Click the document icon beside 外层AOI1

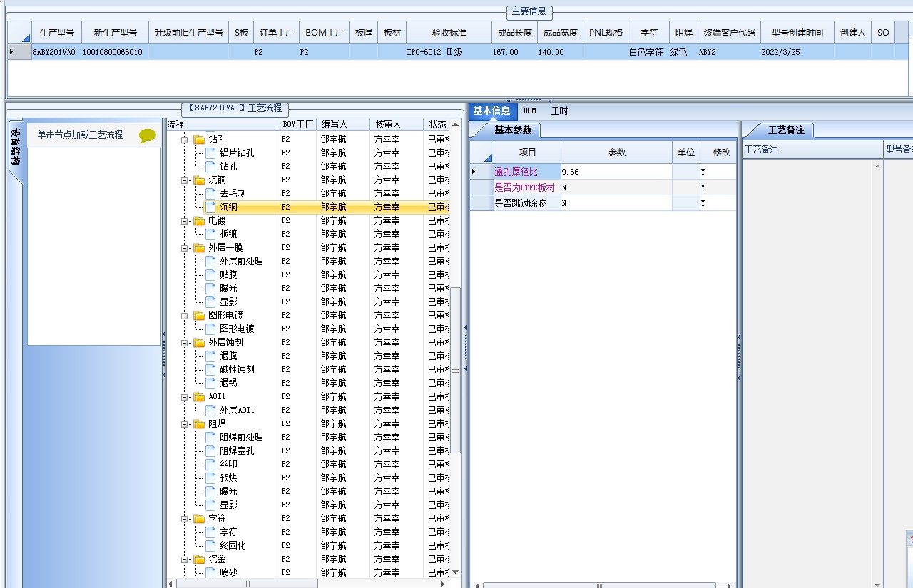coord(210,410)
